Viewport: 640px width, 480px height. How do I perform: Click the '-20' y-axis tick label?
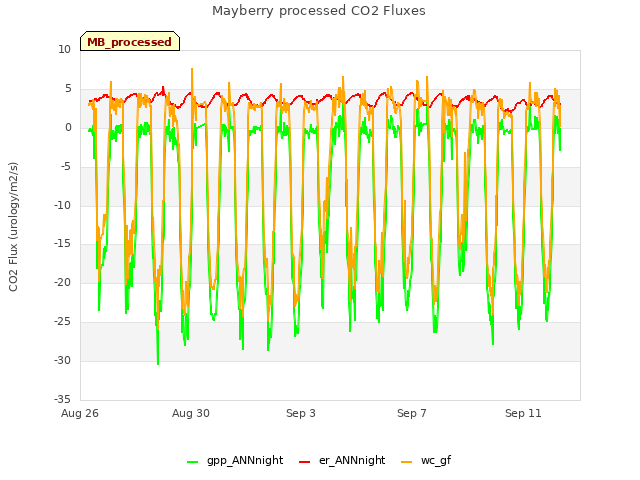[62, 282]
